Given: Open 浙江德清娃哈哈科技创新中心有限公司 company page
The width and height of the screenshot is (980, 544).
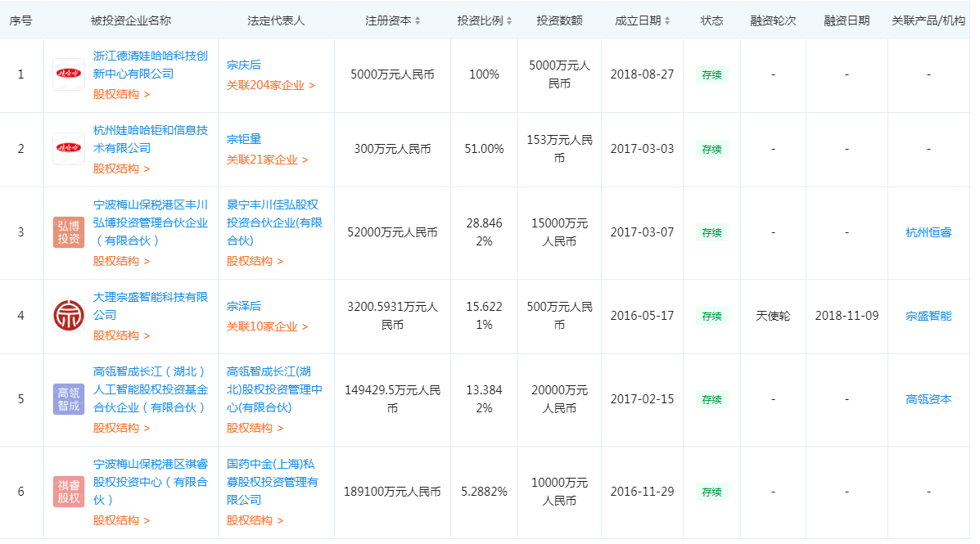Looking at the screenshot, I should [150, 65].
